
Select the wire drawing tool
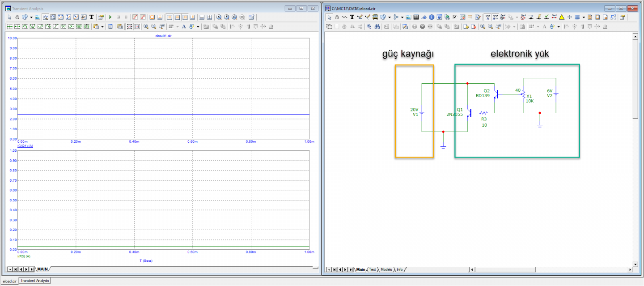click(359, 17)
